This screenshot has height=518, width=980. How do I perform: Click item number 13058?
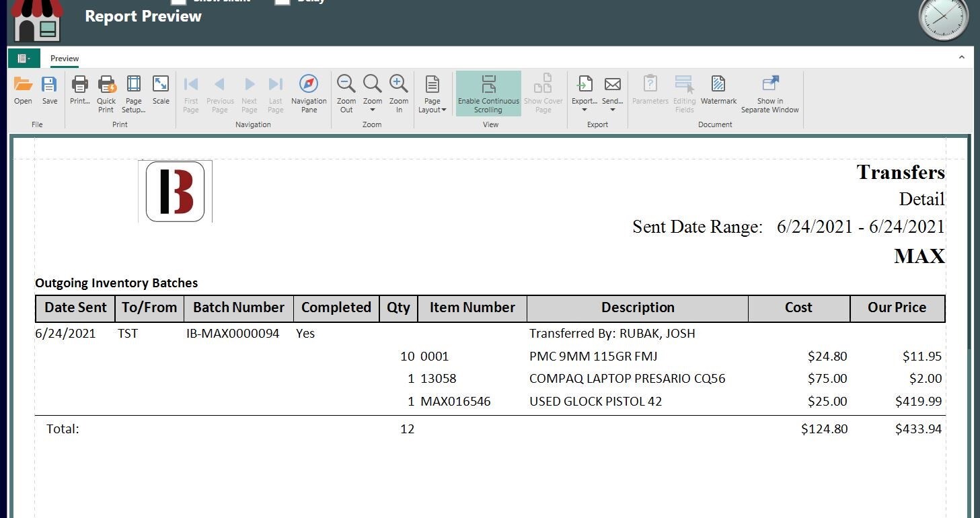pyautogui.click(x=438, y=379)
